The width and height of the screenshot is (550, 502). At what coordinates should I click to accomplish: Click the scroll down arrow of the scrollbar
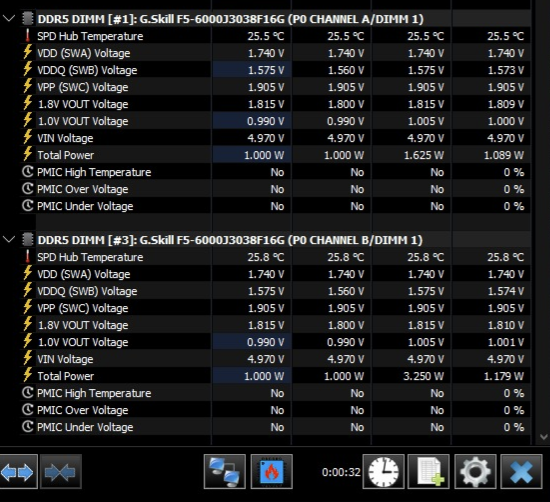click(x=544, y=437)
